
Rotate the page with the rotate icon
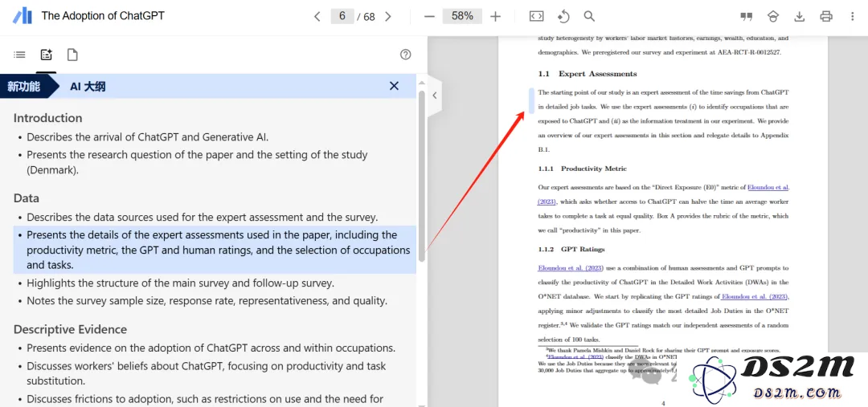click(x=563, y=17)
